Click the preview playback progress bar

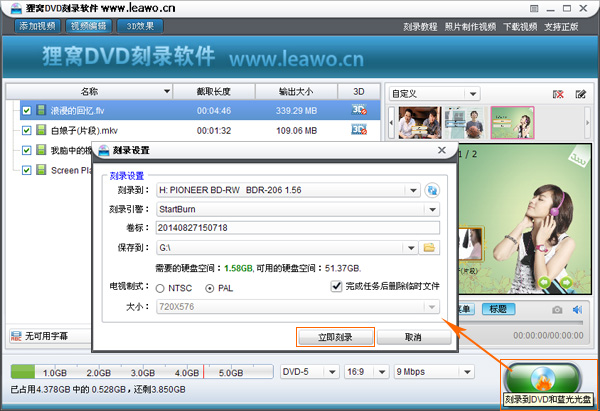(x=521, y=323)
